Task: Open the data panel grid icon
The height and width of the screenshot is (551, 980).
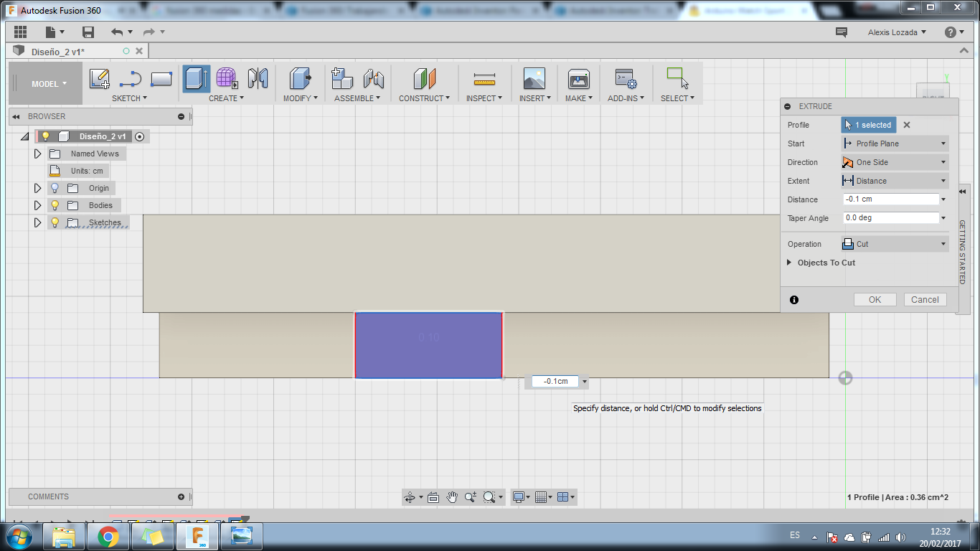Action: point(20,32)
